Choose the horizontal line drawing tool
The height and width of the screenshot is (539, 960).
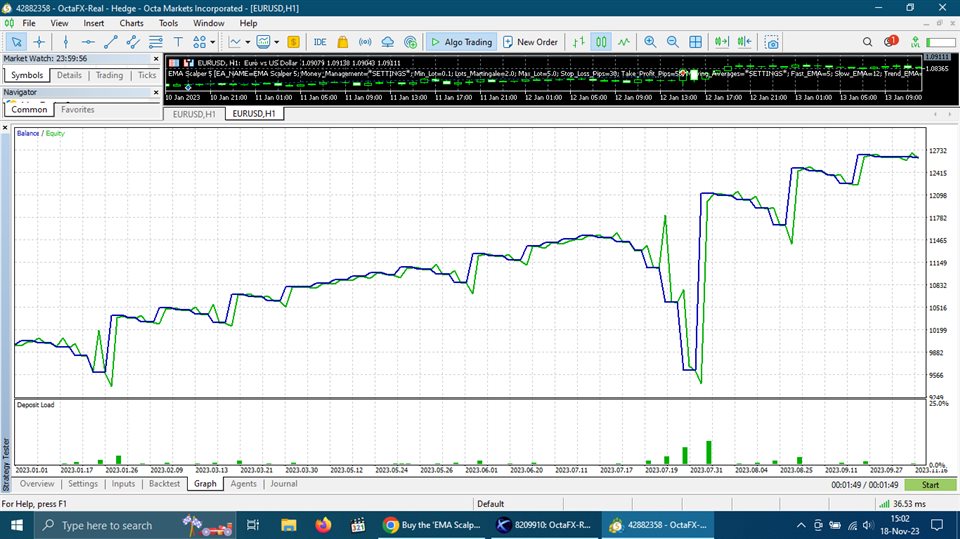point(88,42)
